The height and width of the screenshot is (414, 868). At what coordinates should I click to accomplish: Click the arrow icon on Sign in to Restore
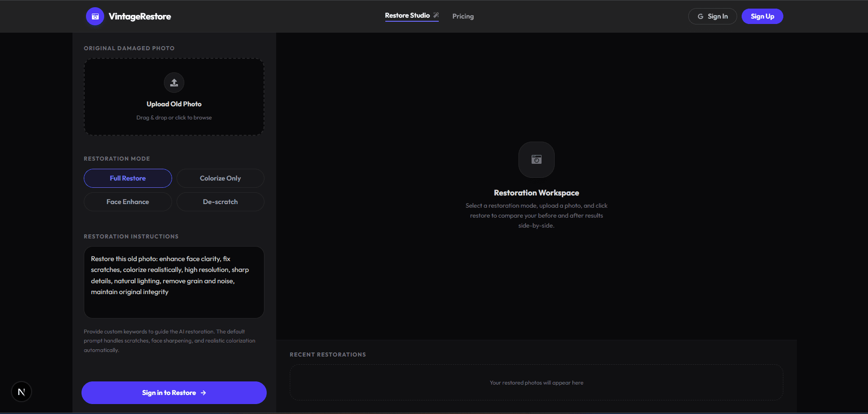(x=204, y=393)
